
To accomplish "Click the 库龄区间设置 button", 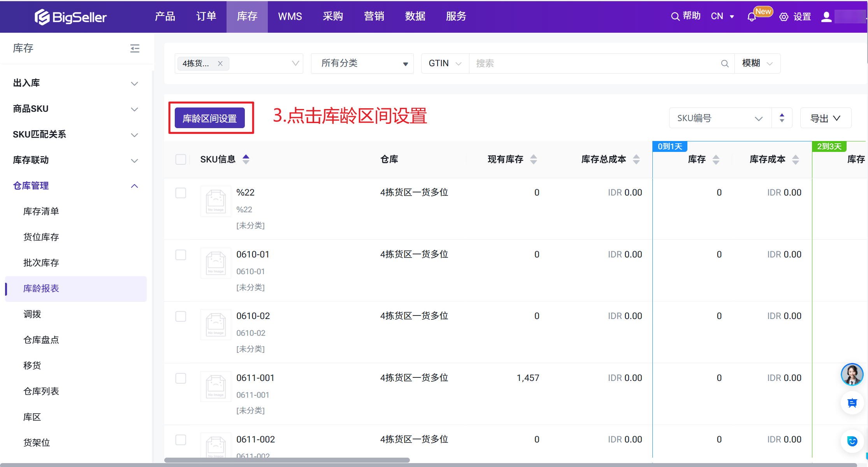I will [210, 118].
